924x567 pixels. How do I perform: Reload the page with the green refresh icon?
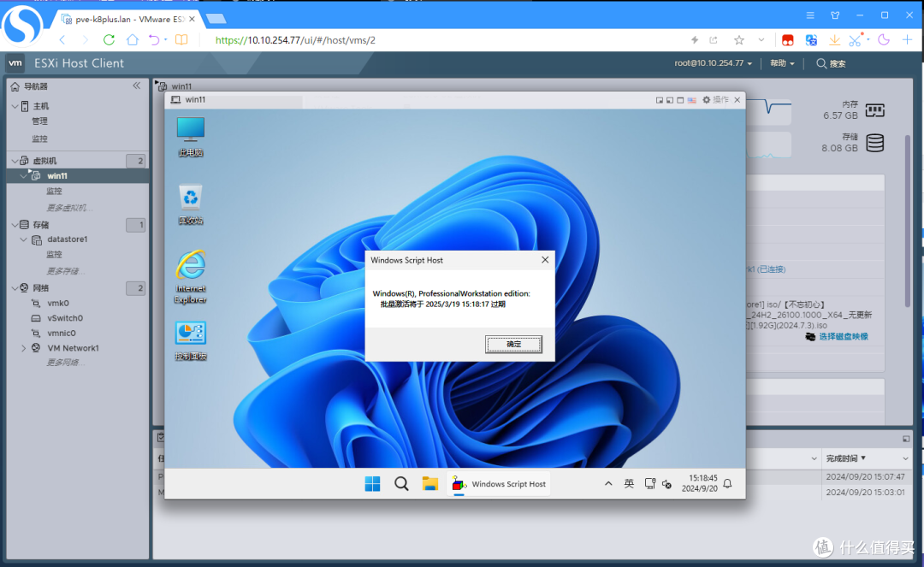click(109, 40)
